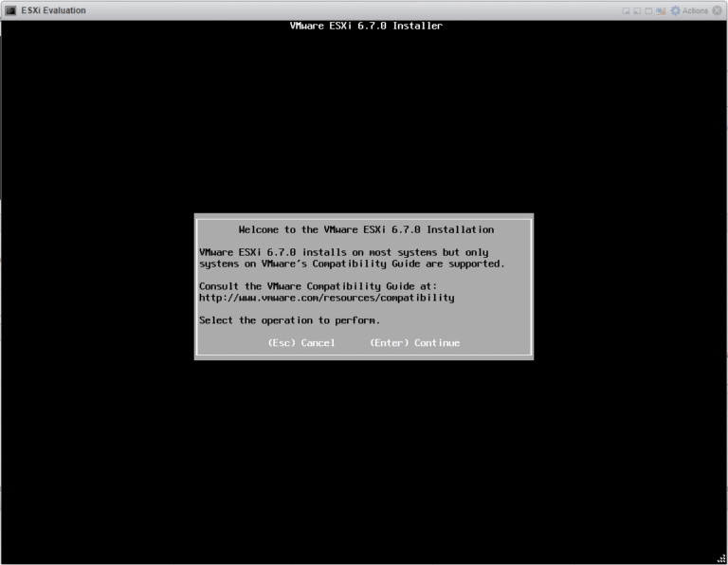
Task: Click the third console window layout icon
Action: [x=648, y=10]
